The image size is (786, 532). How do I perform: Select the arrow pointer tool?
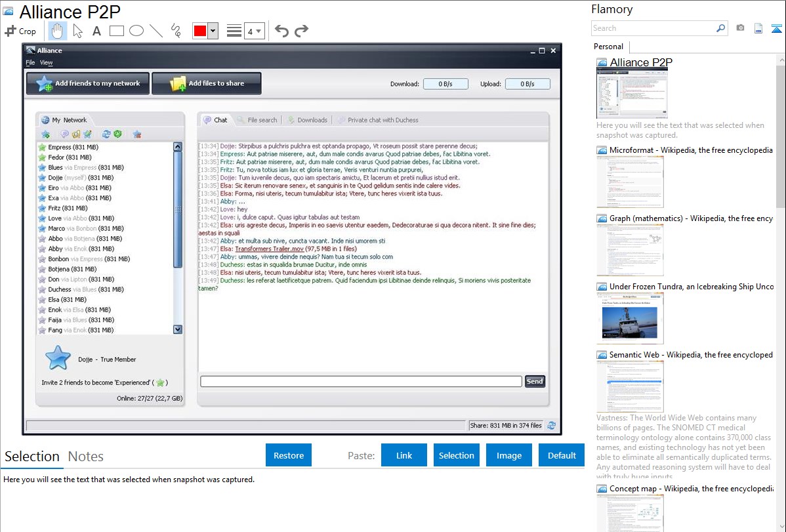click(x=77, y=31)
